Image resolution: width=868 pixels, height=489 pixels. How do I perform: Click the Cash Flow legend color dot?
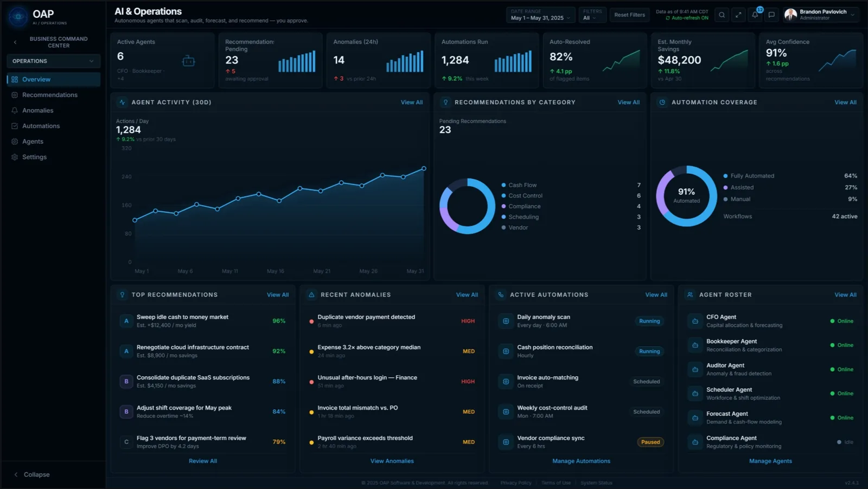click(x=504, y=185)
